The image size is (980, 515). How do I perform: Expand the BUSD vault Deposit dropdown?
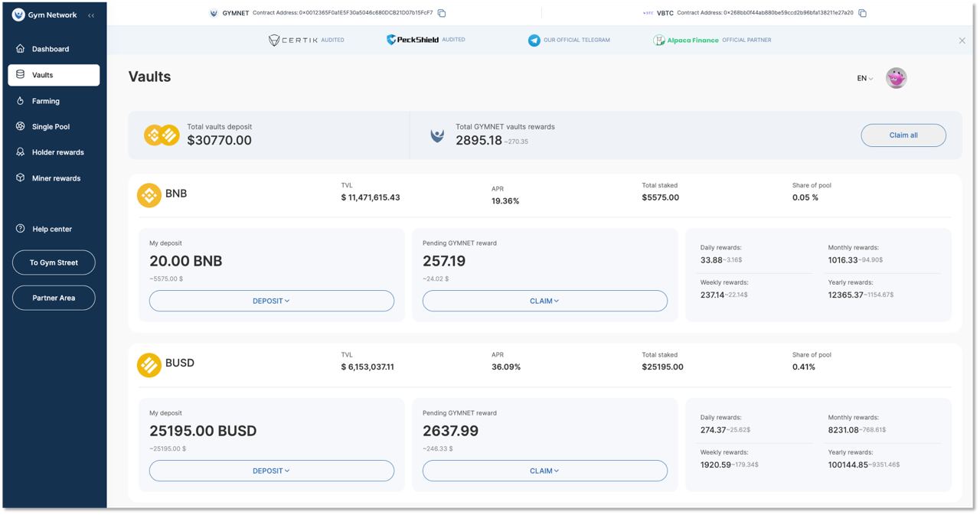[x=271, y=471]
